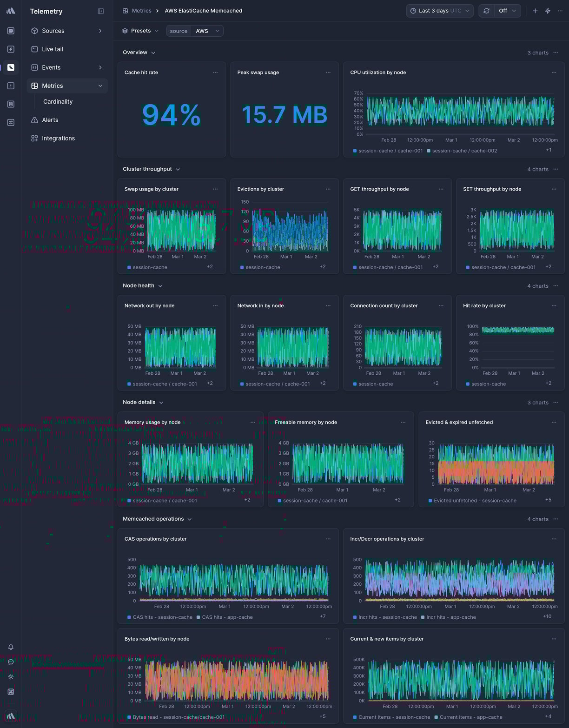This screenshot has width=569, height=728.
Task: Click the session-cache legend swatch under Hit rate
Action: click(x=468, y=384)
